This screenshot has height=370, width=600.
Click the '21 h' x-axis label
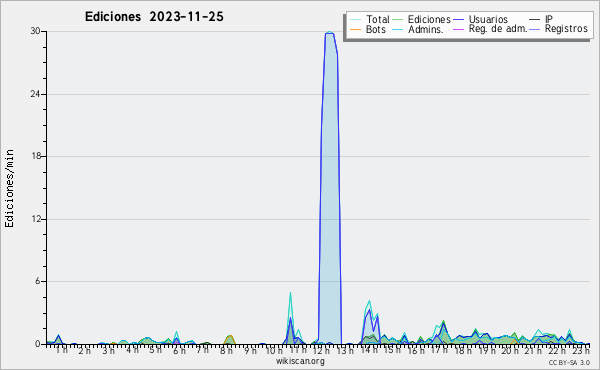point(534,350)
